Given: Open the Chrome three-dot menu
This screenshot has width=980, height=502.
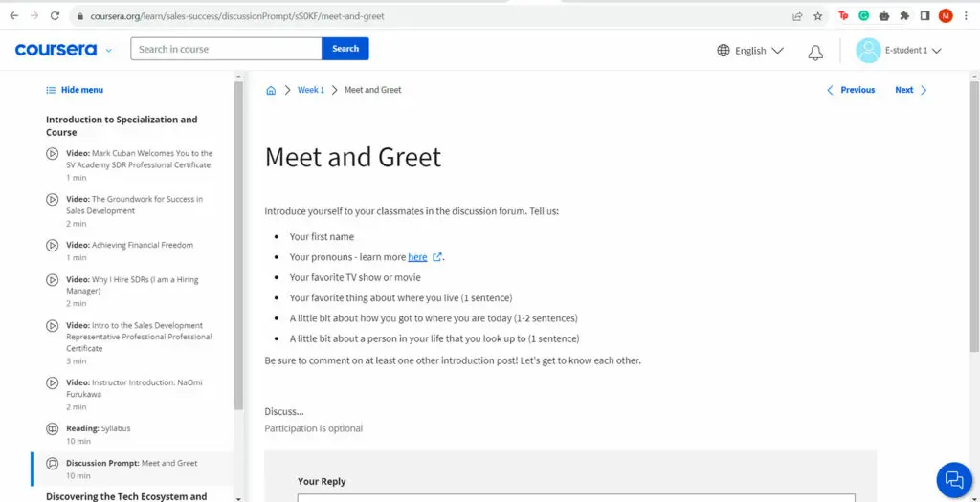Looking at the screenshot, I should tap(966, 16).
